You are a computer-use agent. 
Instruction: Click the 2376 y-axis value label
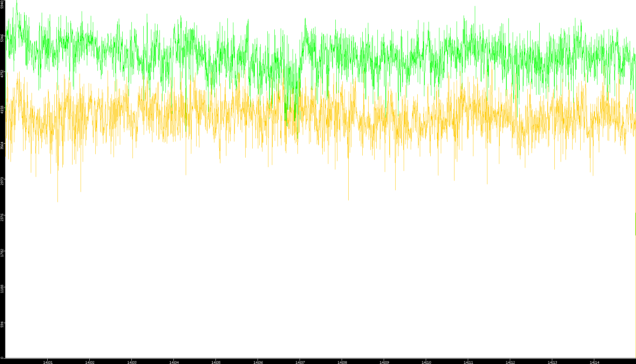tap(2, 217)
